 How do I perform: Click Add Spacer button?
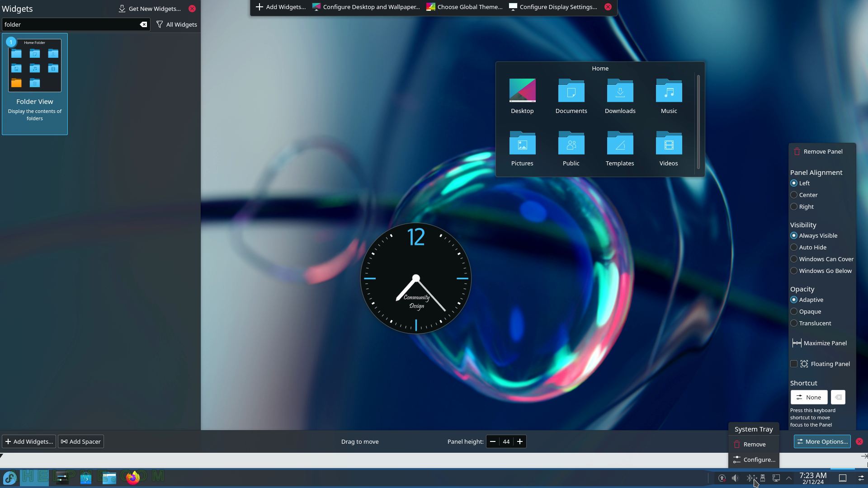tap(81, 441)
